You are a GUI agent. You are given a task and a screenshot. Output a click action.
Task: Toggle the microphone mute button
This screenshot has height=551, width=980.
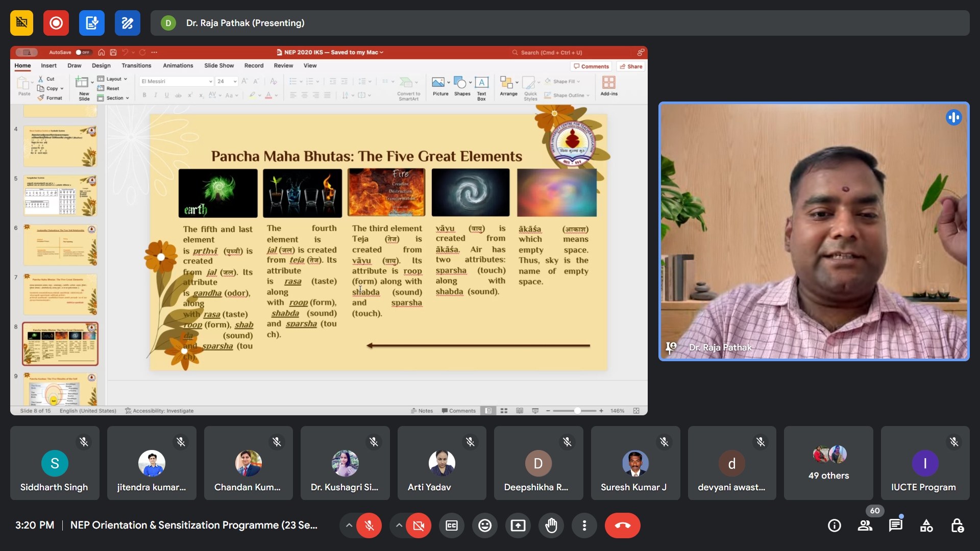[x=369, y=525]
